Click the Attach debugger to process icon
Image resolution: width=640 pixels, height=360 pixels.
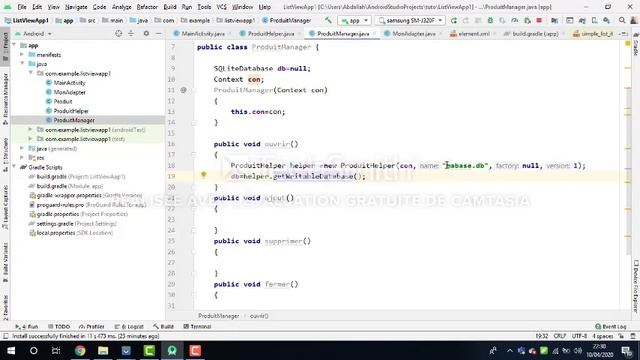pyautogui.click(x=527, y=20)
